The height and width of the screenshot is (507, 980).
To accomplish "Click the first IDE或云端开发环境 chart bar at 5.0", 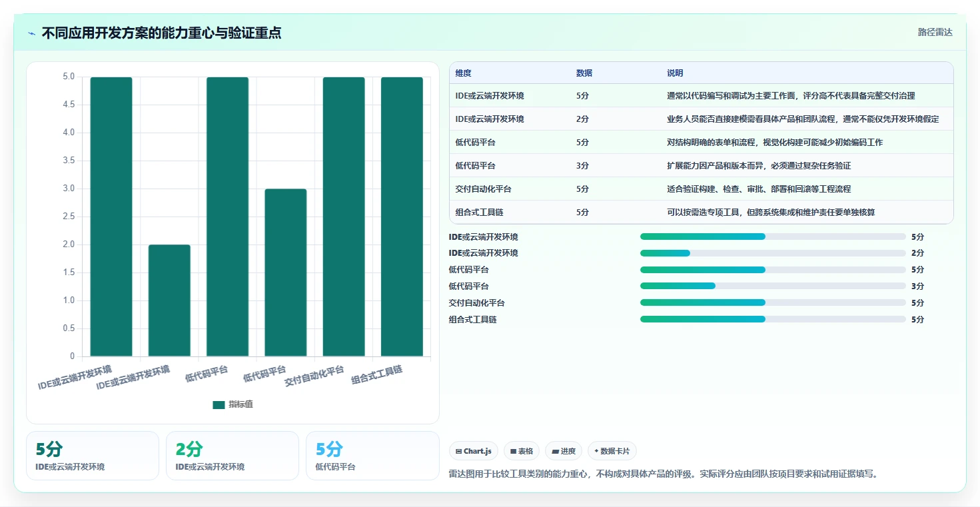I will point(111,217).
